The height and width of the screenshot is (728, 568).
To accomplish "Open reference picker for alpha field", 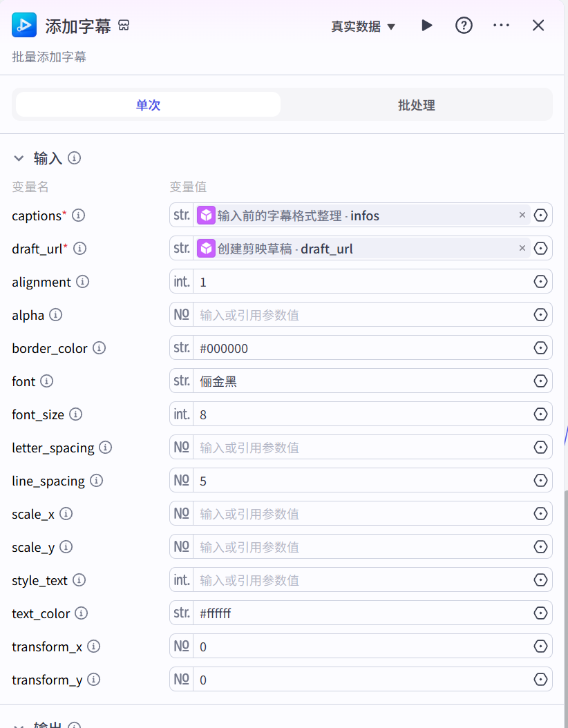I will (x=540, y=315).
